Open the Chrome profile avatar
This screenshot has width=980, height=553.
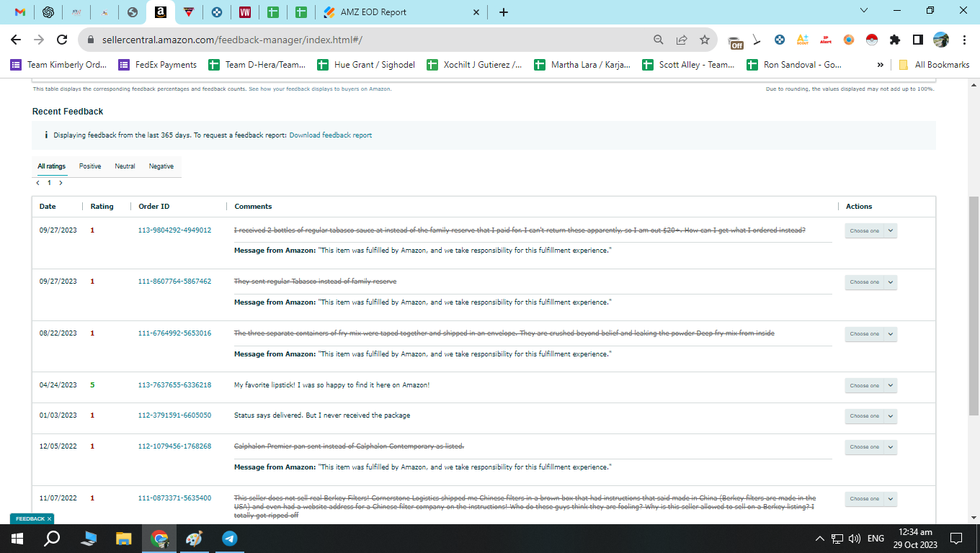pos(941,40)
